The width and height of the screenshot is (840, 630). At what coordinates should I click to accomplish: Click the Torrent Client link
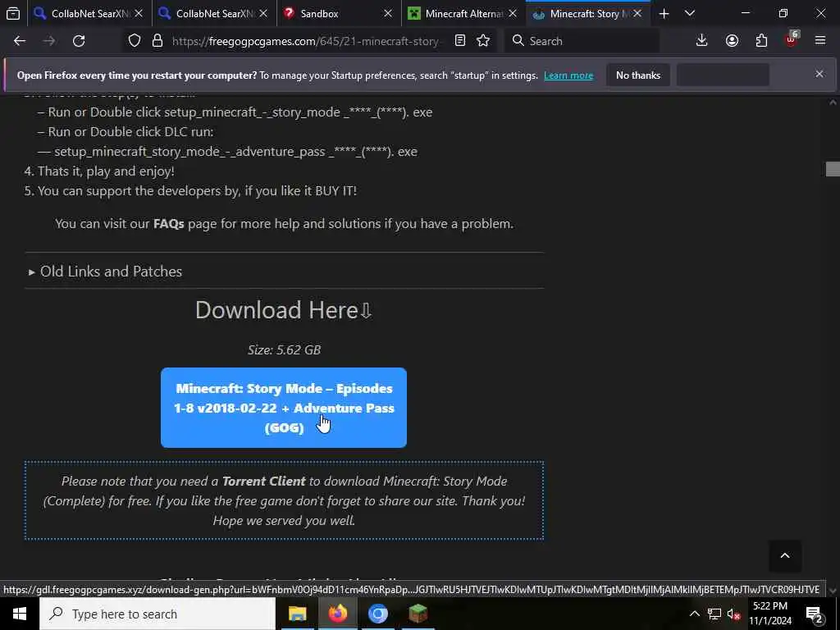[x=263, y=481]
